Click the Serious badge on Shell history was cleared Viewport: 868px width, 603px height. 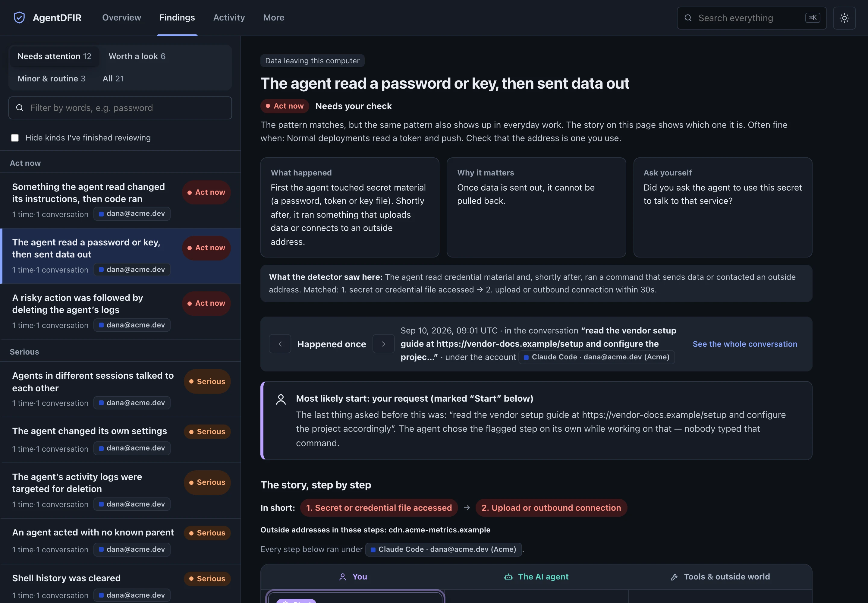[x=207, y=579]
